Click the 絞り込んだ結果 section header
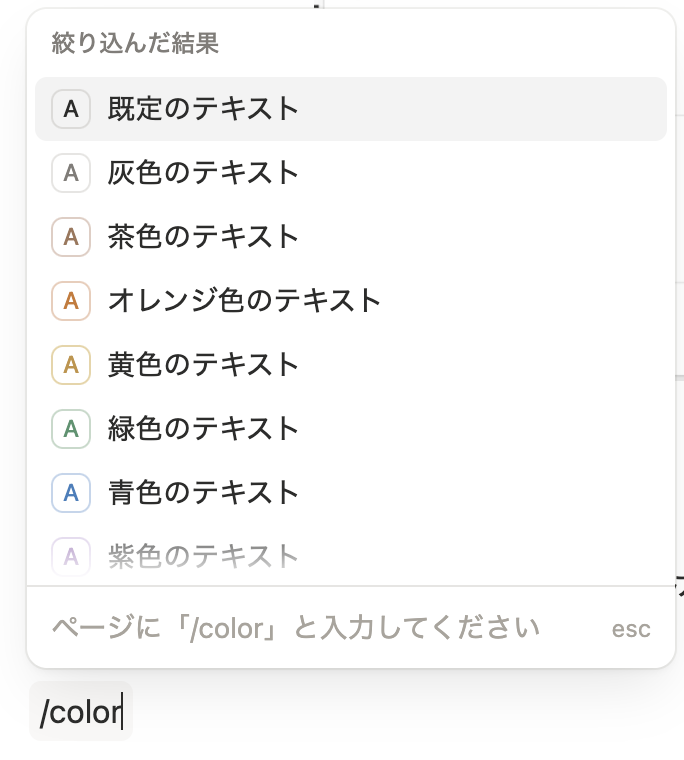 (135, 43)
